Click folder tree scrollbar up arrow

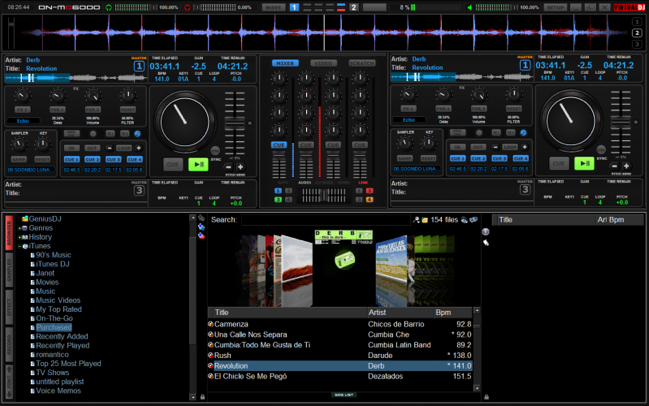[192, 218]
